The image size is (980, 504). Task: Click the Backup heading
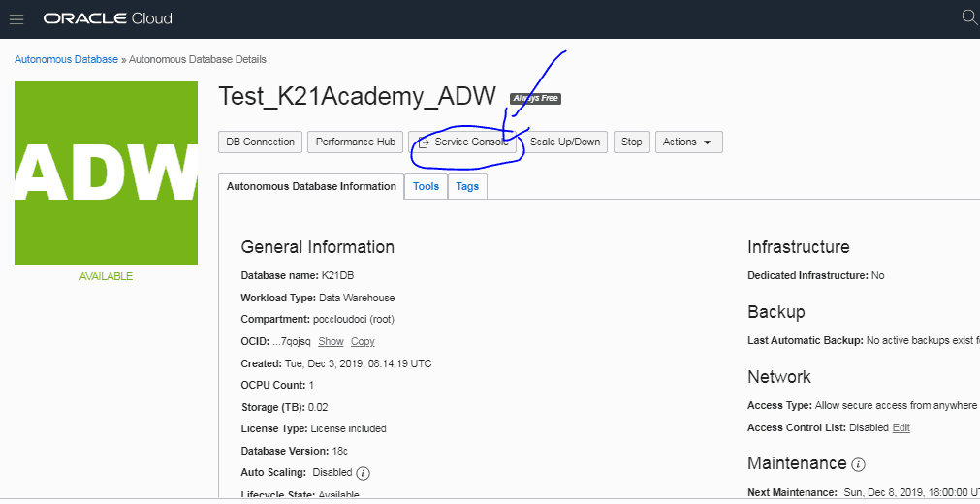pos(776,312)
